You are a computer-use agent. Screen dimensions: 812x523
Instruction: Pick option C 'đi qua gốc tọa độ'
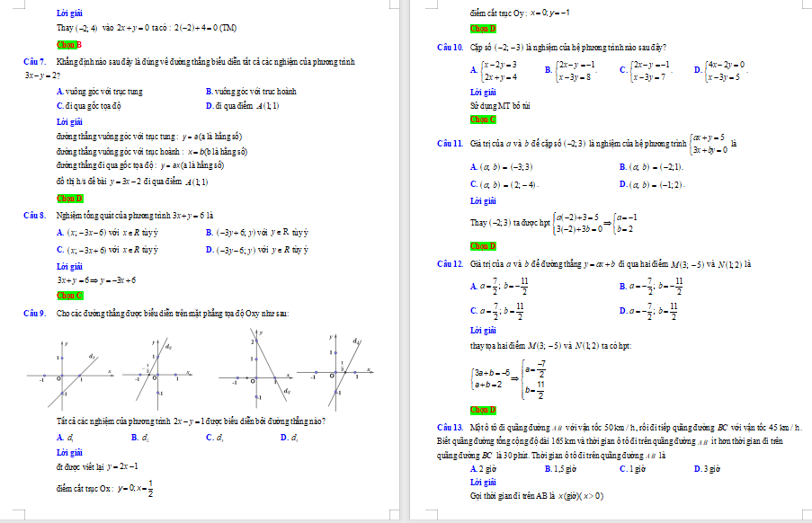click(89, 105)
